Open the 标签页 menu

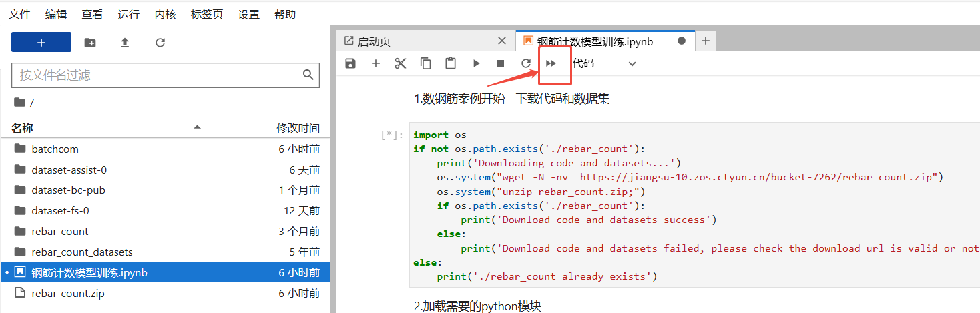point(207,14)
